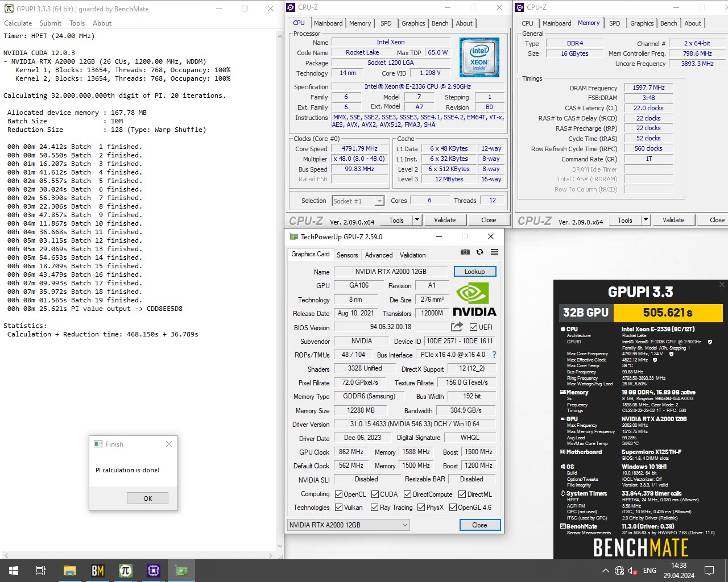The image size is (728, 582).
Task: Open the Sensors tab in GPU-Z
Action: (x=348, y=255)
